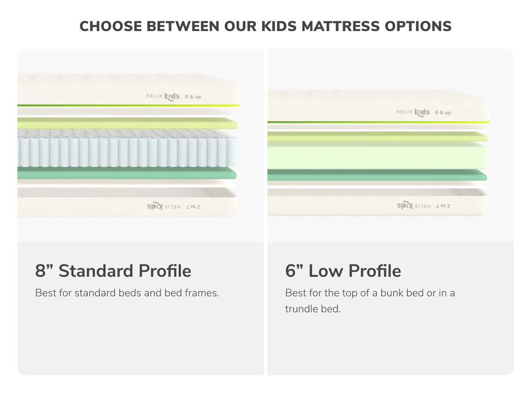Screen dimensions: 532x393
Task: Click the inverted "2 to 7" label on left mattress
Action: [196, 206]
